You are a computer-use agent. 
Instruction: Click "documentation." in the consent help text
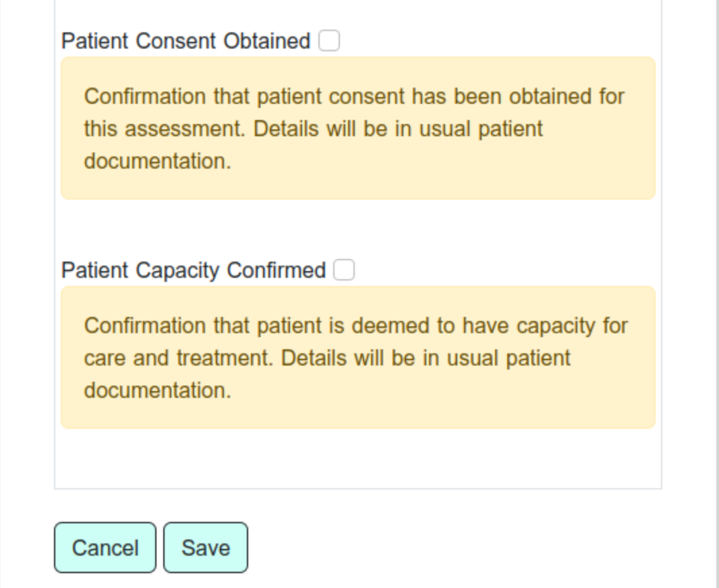157,161
